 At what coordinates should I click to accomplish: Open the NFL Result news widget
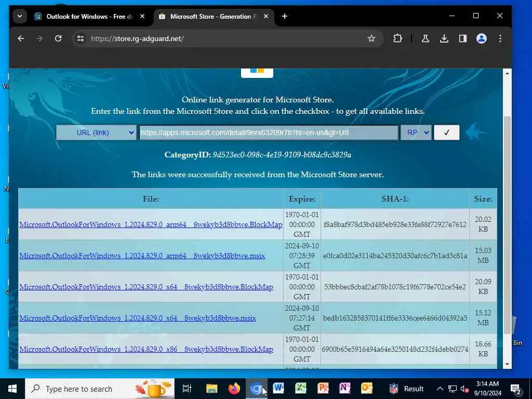406,389
